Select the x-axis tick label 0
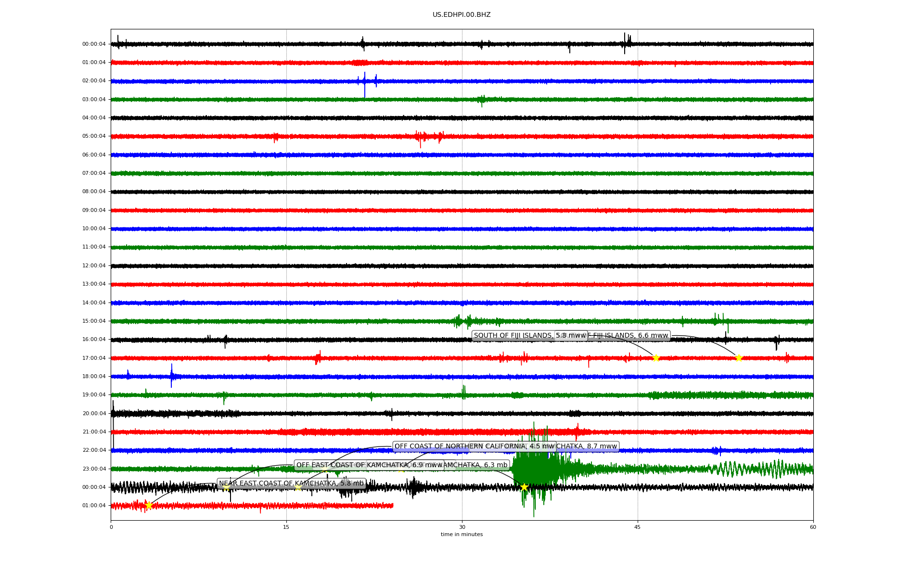The height and width of the screenshot is (578, 924). coord(111,527)
